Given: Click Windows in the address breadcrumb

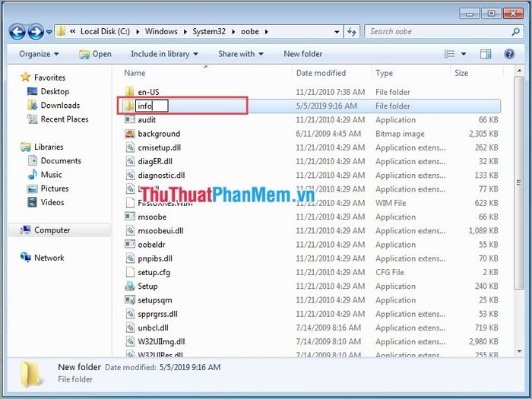Looking at the screenshot, I should click(x=161, y=32).
